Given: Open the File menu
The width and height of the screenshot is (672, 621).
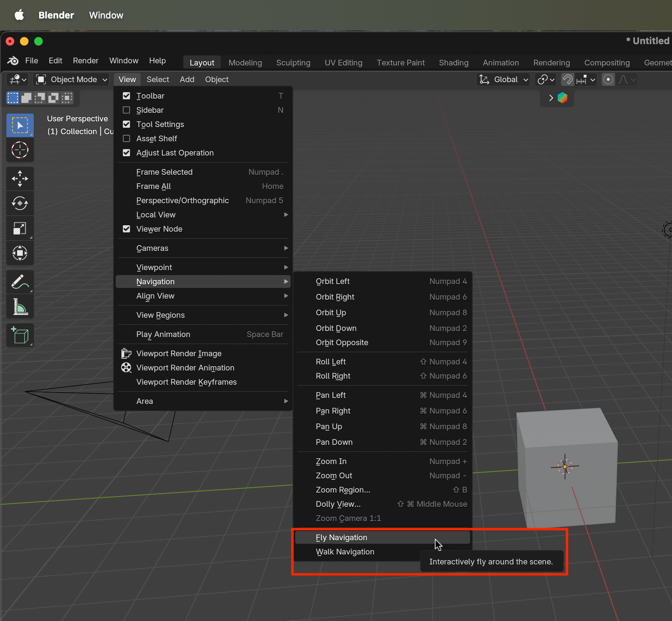Looking at the screenshot, I should click(x=32, y=61).
